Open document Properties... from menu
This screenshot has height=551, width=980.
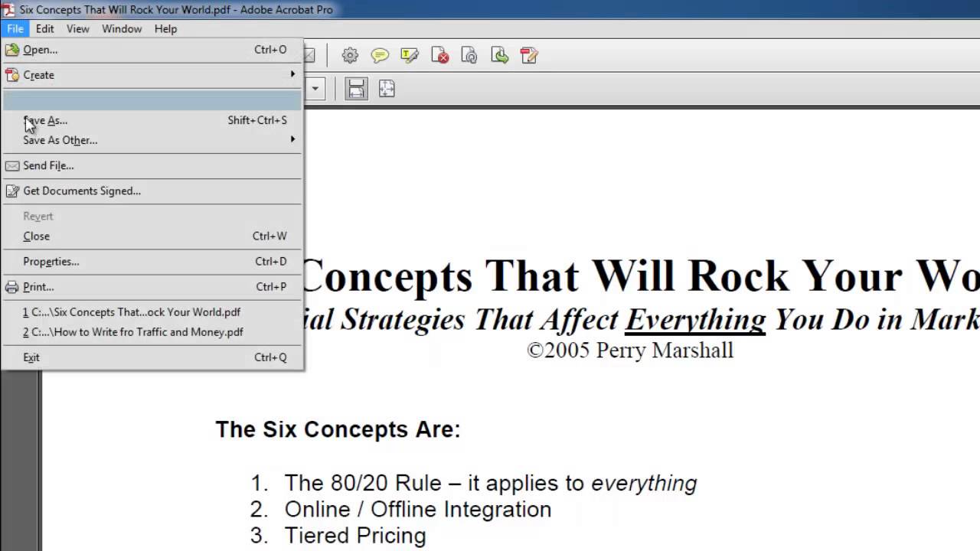tap(152, 261)
